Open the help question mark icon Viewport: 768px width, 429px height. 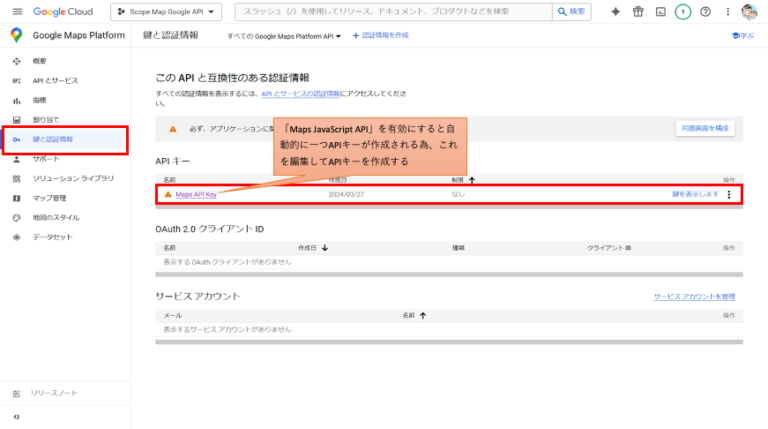[706, 12]
